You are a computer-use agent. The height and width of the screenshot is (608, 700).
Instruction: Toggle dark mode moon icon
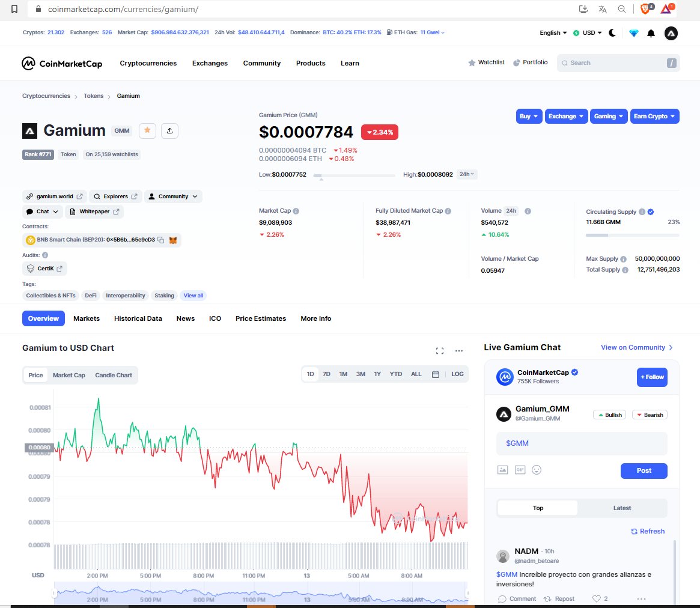coord(612,32)
